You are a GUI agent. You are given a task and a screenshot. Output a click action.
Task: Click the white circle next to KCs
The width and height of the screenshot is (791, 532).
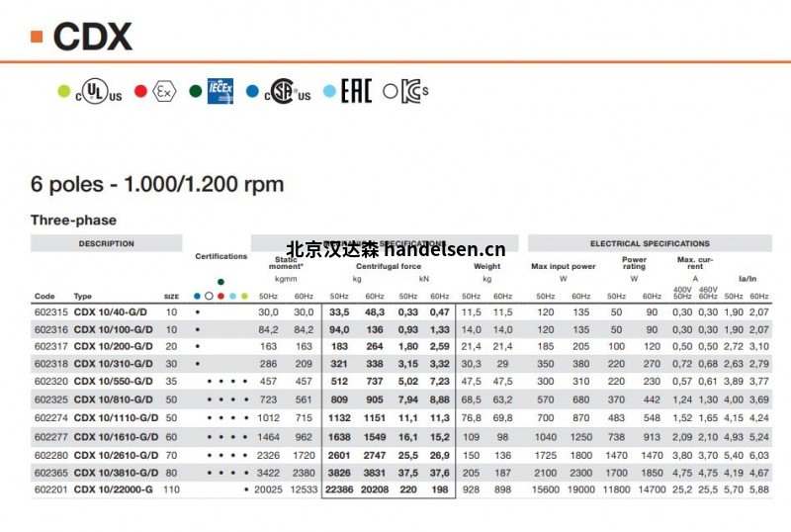click(x=391, y=91)
